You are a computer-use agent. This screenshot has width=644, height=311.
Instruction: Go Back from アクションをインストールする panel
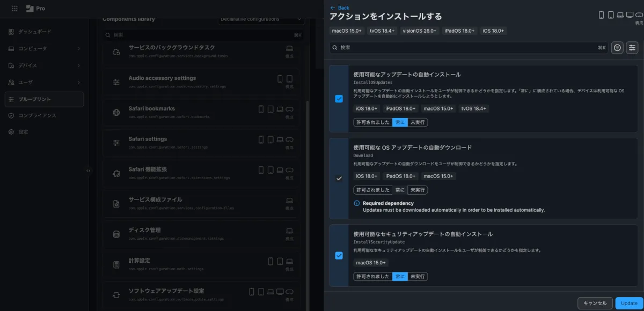point(340,8)
